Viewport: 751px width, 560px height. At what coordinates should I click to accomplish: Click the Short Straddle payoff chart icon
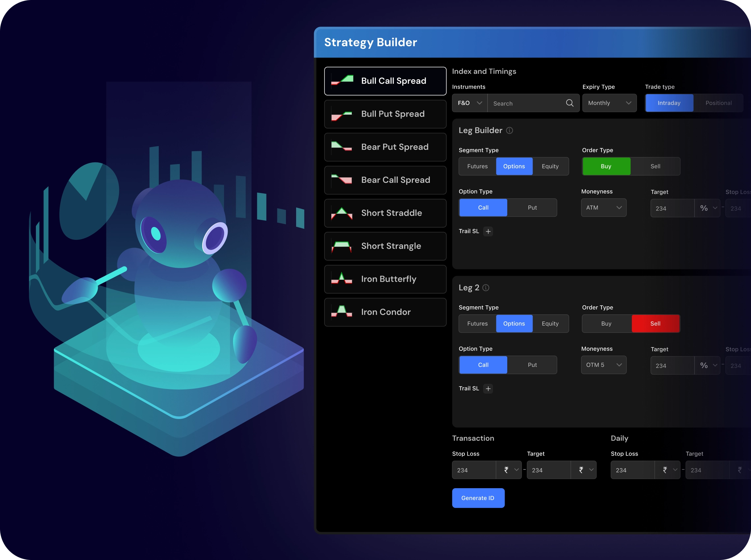pyautogui.click(x=342, y=213)
